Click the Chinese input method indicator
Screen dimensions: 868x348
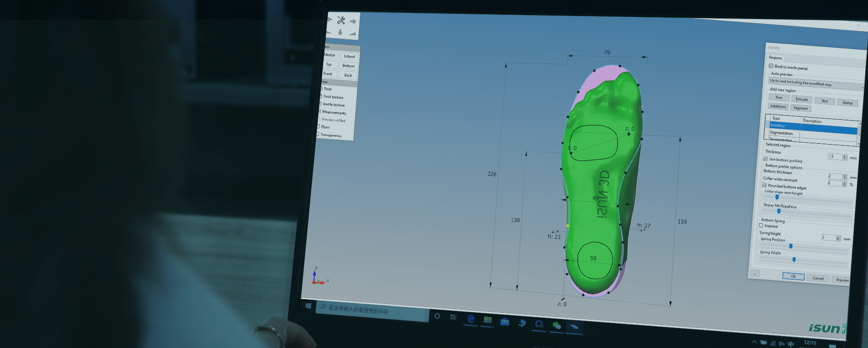791,344
